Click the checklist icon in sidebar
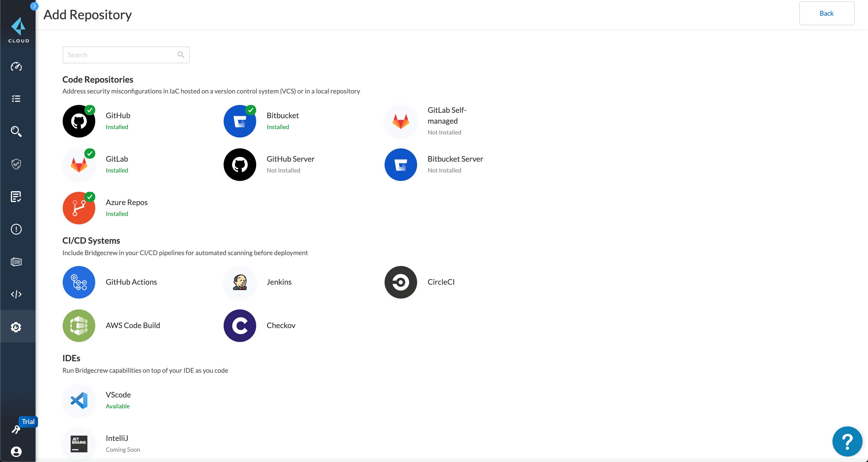This screenshot has width=868, height=462. [x=16, y=99]
